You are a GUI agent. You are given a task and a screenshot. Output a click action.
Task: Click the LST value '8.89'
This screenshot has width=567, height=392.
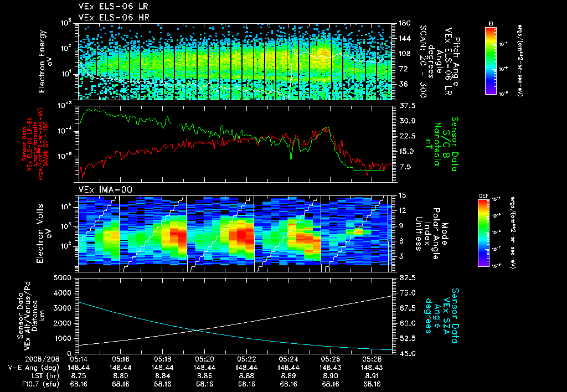click(288, 376)
